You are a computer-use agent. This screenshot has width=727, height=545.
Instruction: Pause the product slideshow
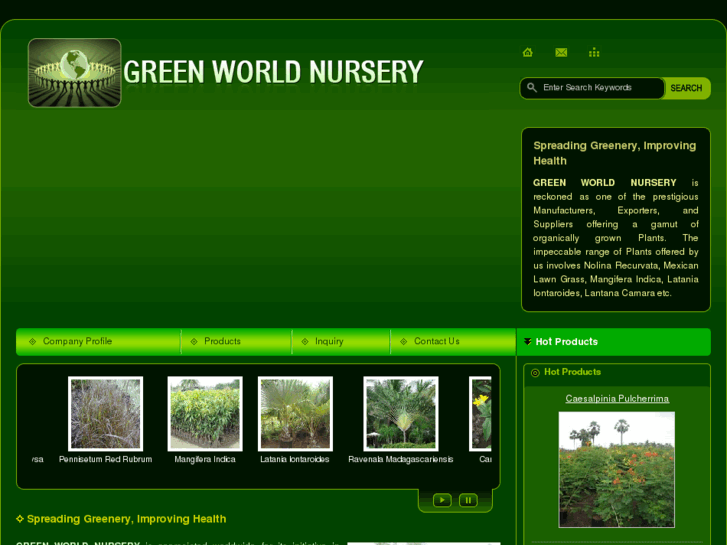pos(468,500)
